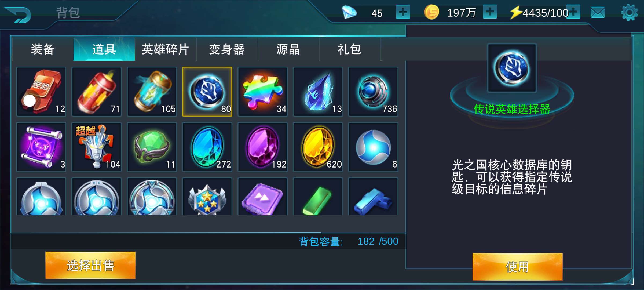This screenshot has height=290, width=644.
Task: Select the red experience card item
Action: (x=41, y=92)
